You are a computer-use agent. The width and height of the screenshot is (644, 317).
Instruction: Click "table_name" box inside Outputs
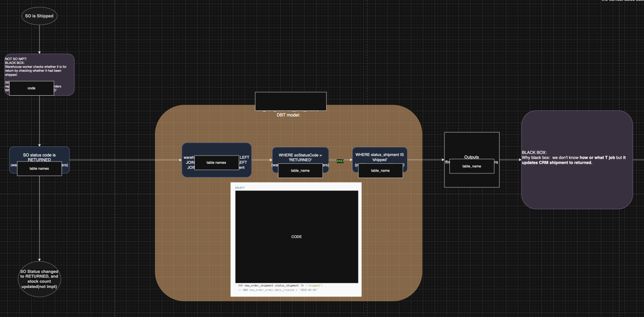(471, 166)
